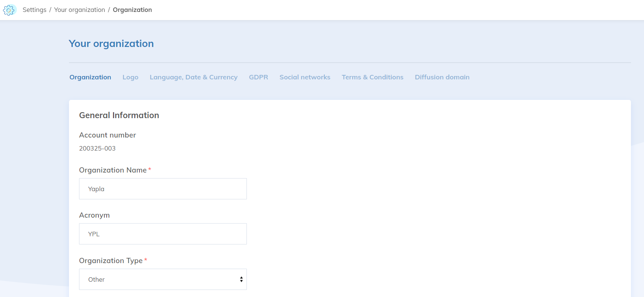Click the settings gear icon

click(9, 10)
